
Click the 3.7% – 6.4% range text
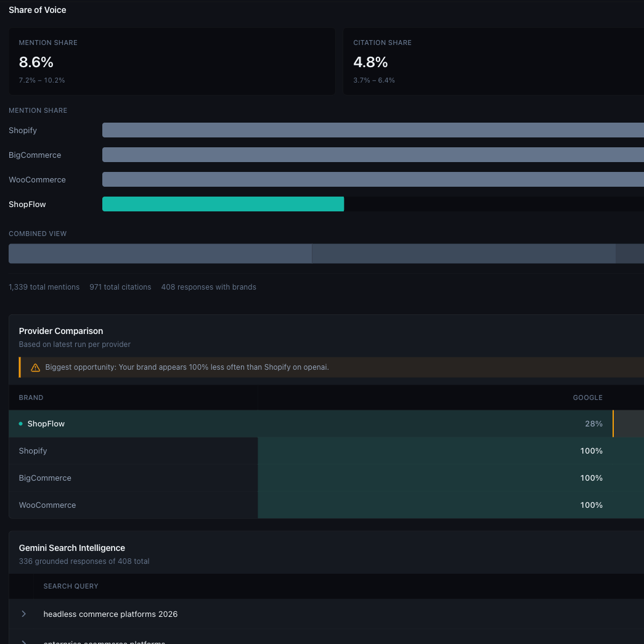tap(373, 80)
